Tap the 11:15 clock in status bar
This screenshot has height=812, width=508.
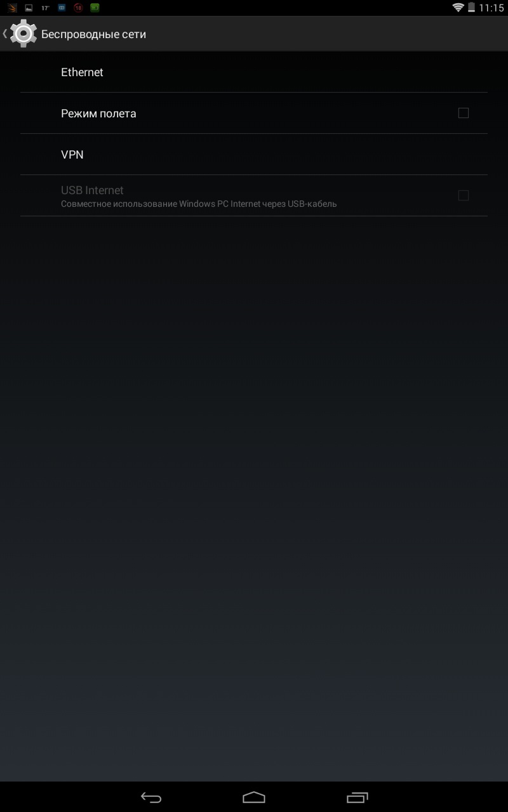tap(491, 8)
